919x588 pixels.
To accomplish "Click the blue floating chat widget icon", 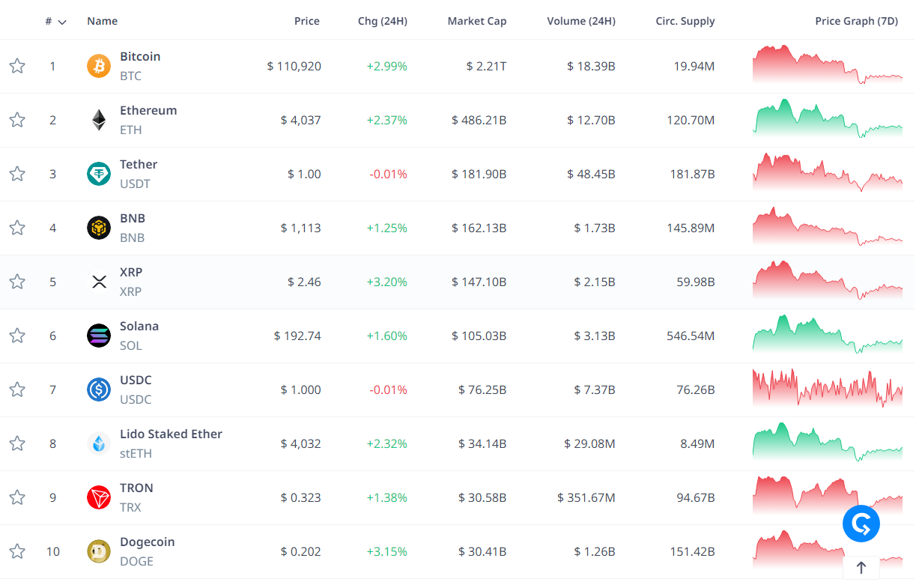I will [x=861, y=524].
